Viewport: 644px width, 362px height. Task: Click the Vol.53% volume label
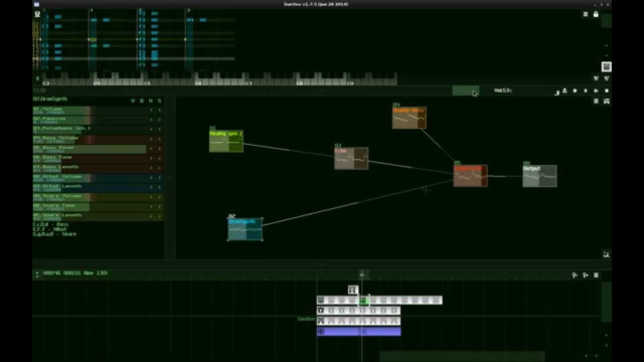pyautogui.click(x=503, y=90)
